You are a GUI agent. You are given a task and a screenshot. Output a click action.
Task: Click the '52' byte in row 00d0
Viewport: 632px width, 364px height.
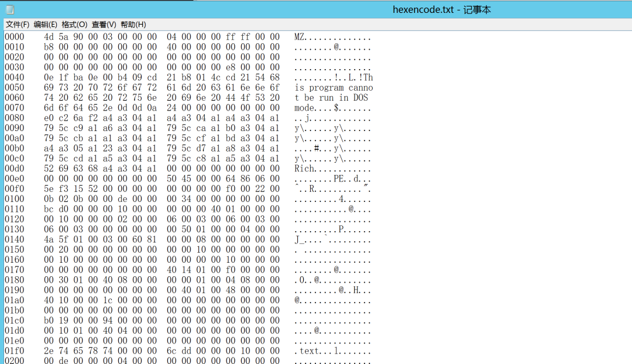pos(49,169)
